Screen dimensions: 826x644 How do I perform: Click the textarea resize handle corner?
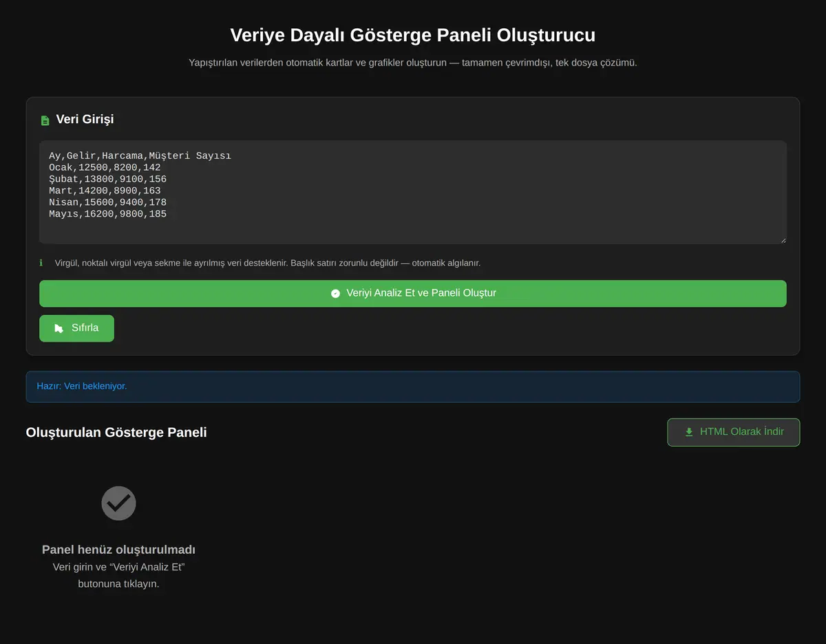[783, 240]
